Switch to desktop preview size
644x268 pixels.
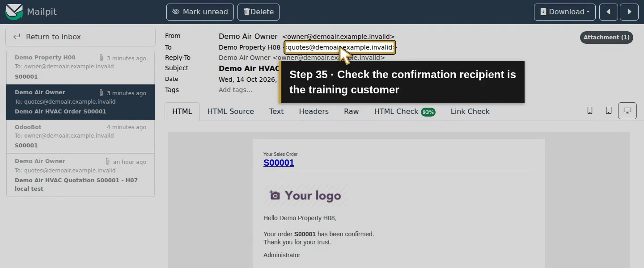tap(627, 111)
